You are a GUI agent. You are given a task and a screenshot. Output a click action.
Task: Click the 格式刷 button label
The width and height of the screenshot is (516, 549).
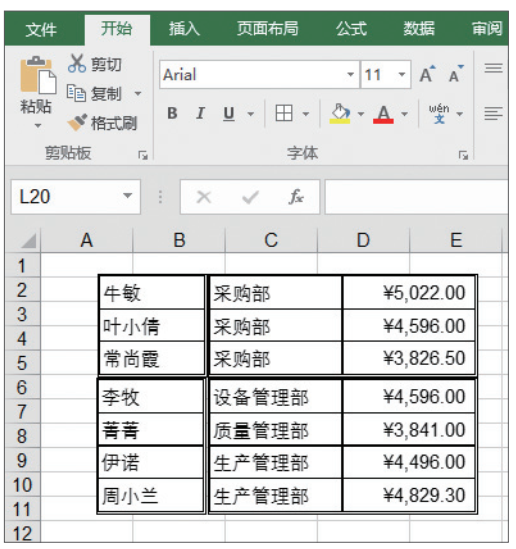(x=114, y=123)
